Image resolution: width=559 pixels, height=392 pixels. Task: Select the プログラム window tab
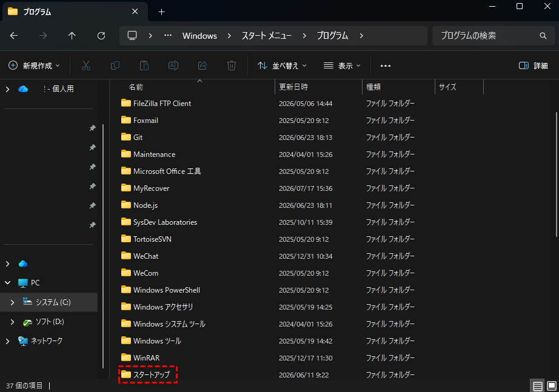[75, 12]
